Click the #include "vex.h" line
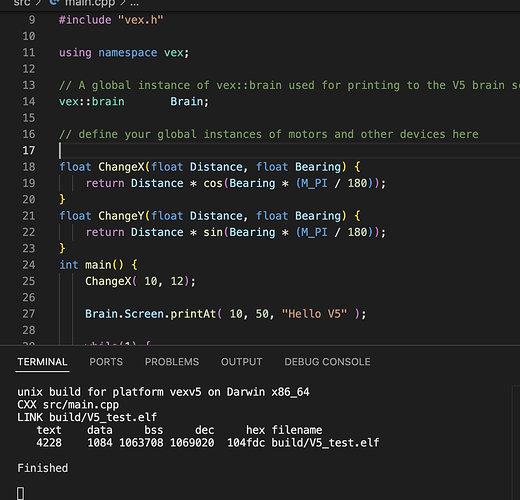 click(x=111, y=20)
